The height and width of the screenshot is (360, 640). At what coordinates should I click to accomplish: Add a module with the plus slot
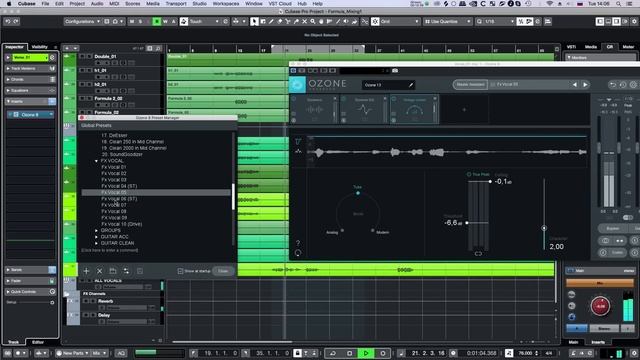pos(464,109)
